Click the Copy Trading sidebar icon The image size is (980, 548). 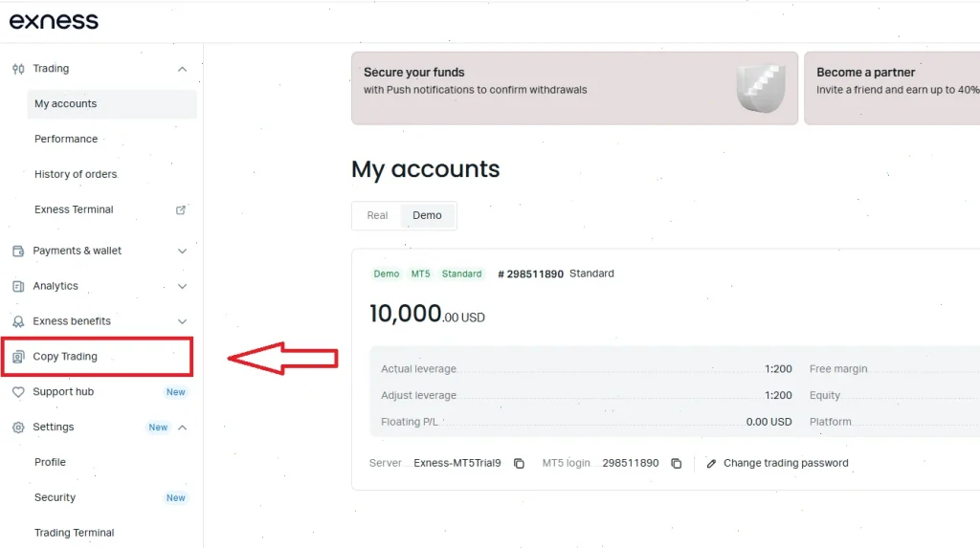(18, 357)
